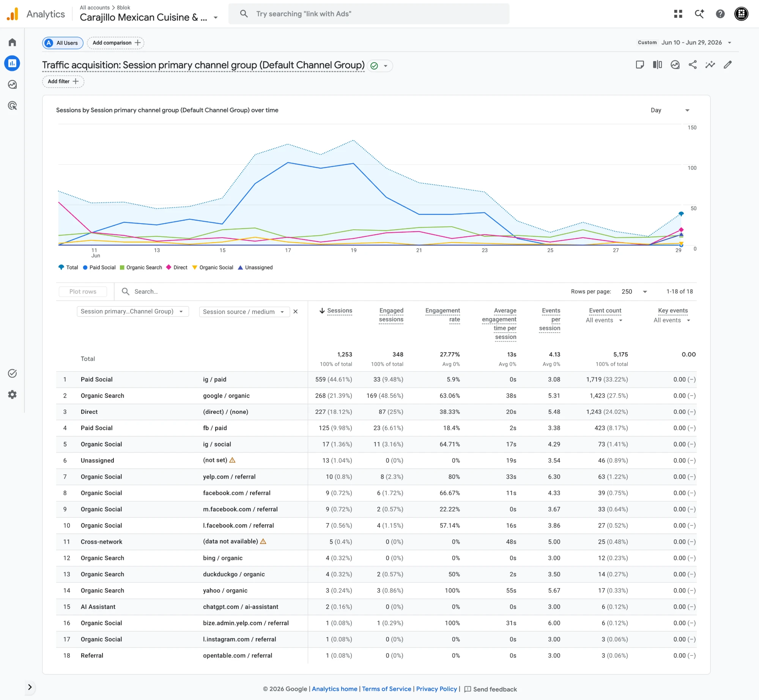Screen dimensions: 759x700
Task: Open Terms of Service link
Action: coord(386,689)
